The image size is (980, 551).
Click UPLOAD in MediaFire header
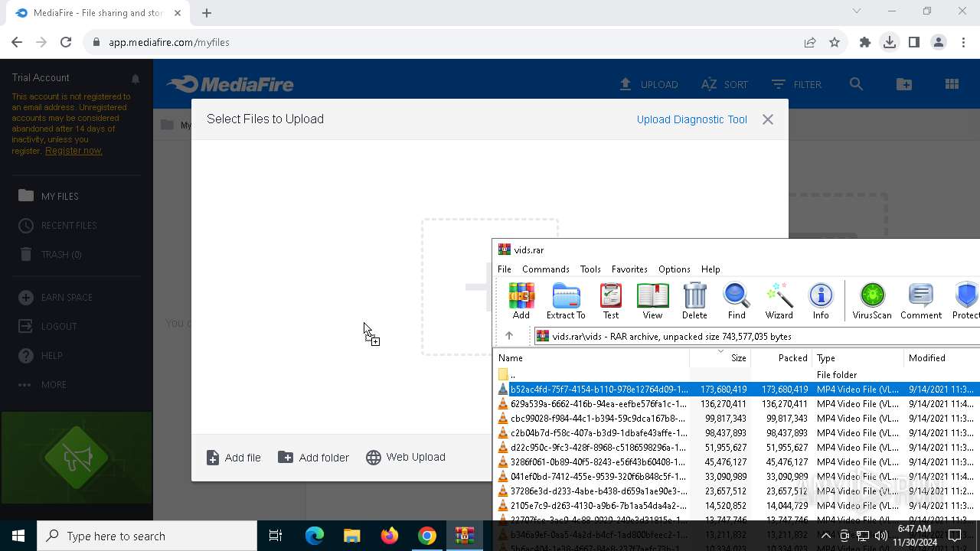[x=648, y=84]
